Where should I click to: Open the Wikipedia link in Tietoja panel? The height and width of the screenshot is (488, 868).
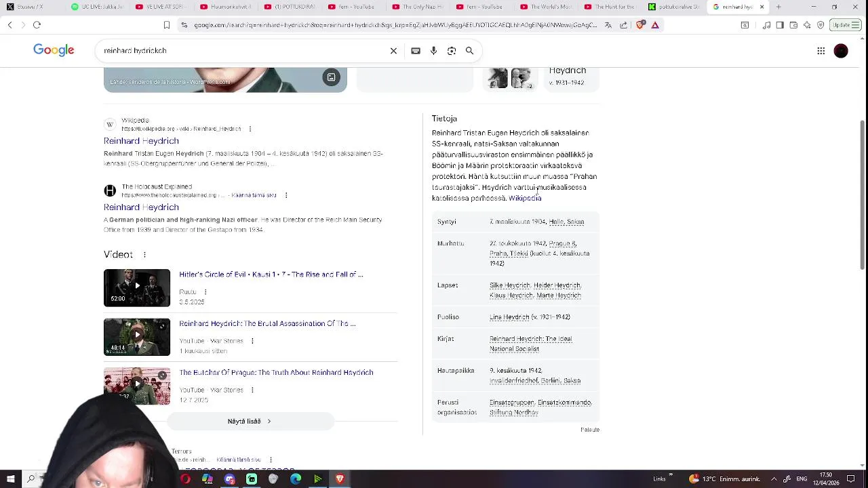(x=525, y=198)
